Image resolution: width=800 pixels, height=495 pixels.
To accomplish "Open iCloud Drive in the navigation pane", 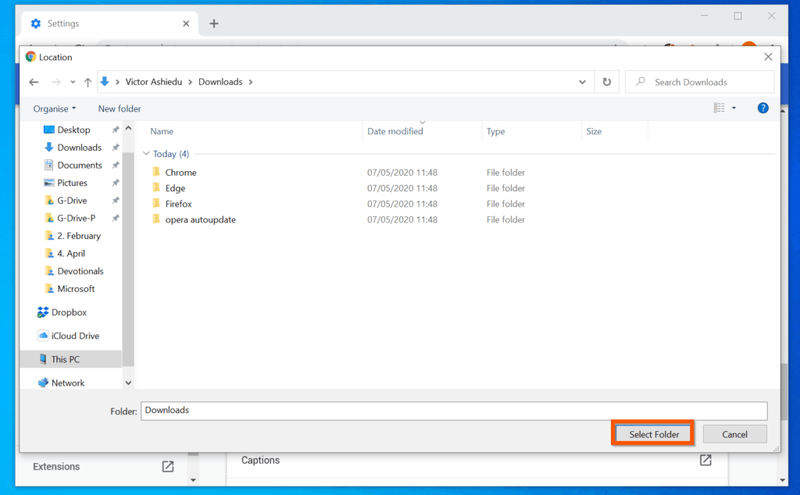I will pyautogui.click(x=75, y=336).
